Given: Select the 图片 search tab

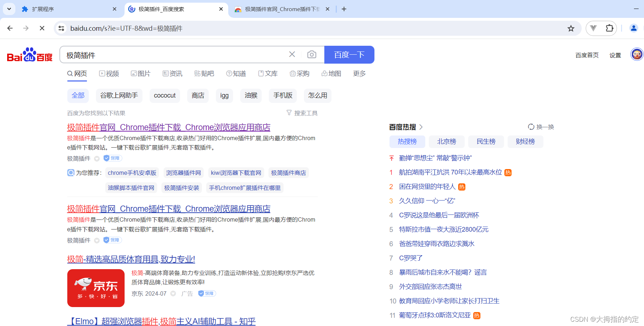Looking at the screenshot, I should pyautogui.click(x=140, y=74).
